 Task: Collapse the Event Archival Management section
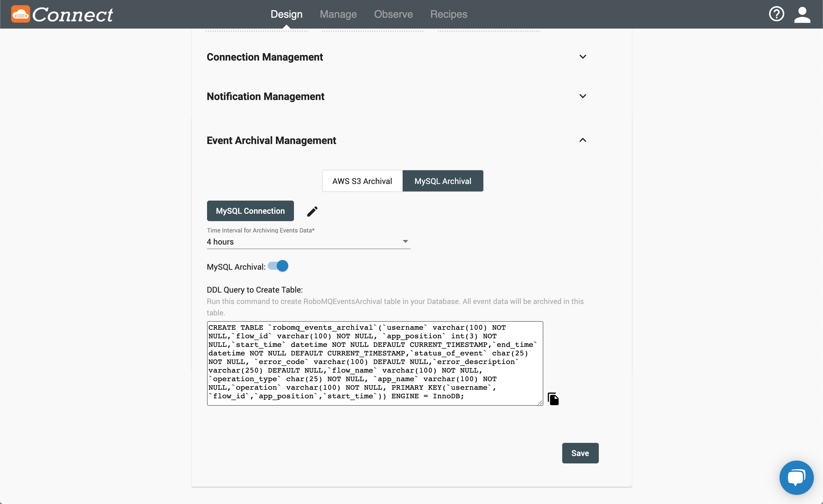point(583,140)
